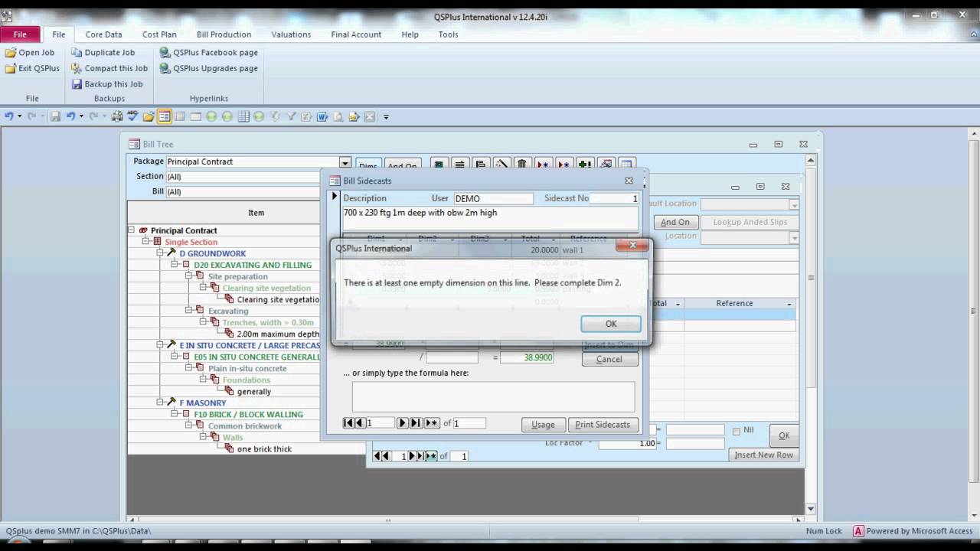Switch to the Cost Plan tab
This screenshot has height=551, width=980.
159,34
